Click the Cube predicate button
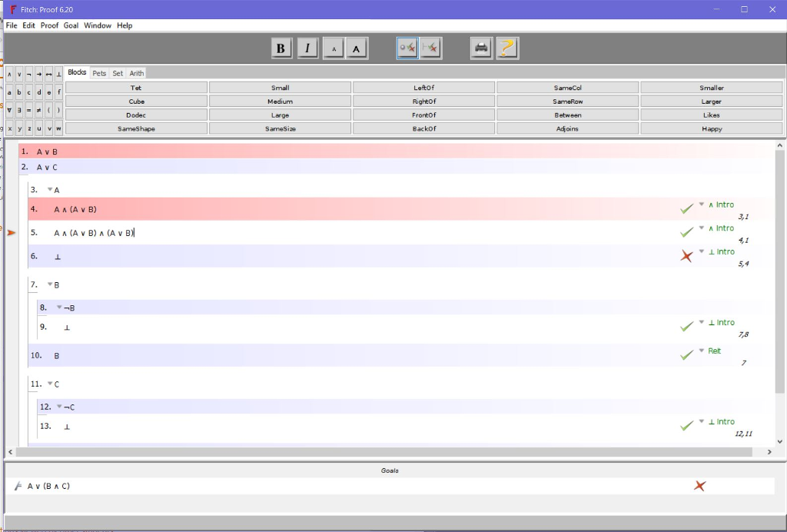 pos(136,101)
